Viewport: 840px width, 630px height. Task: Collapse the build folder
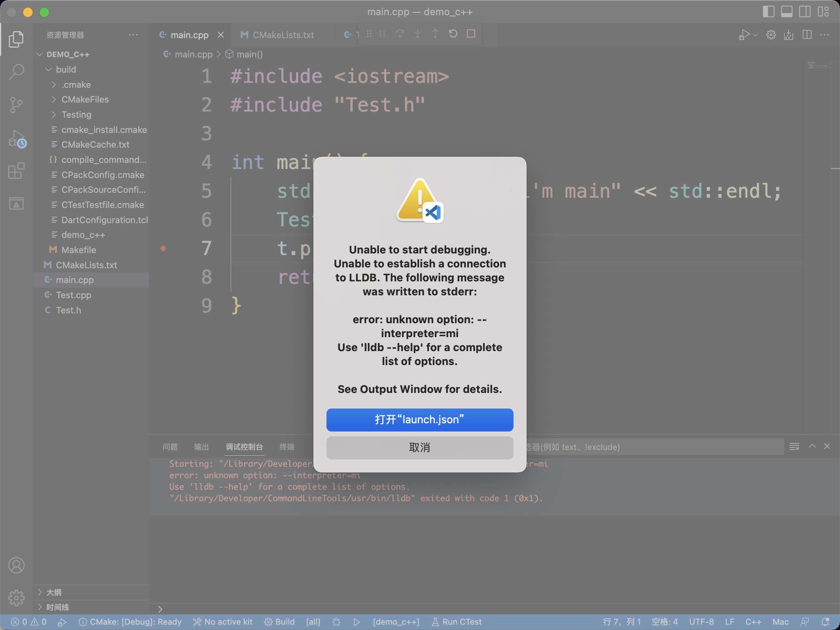(48, 69)
